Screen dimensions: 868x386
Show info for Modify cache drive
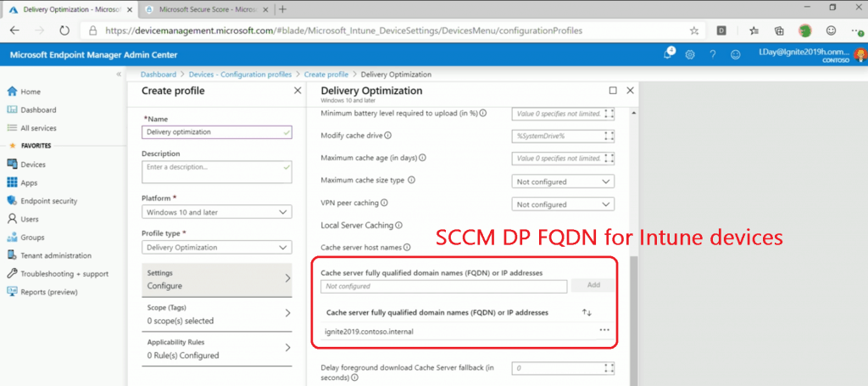coord(387,135)
